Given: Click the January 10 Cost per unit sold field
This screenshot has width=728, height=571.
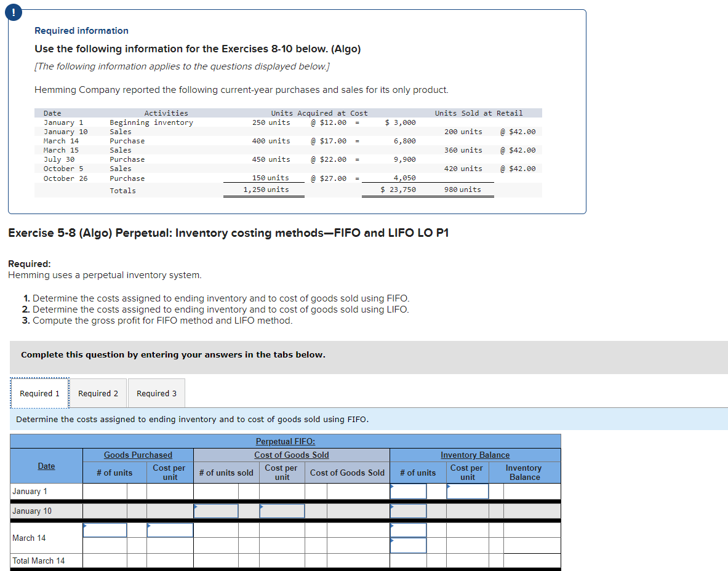Looking at the screenshot, I should [281, 510].
